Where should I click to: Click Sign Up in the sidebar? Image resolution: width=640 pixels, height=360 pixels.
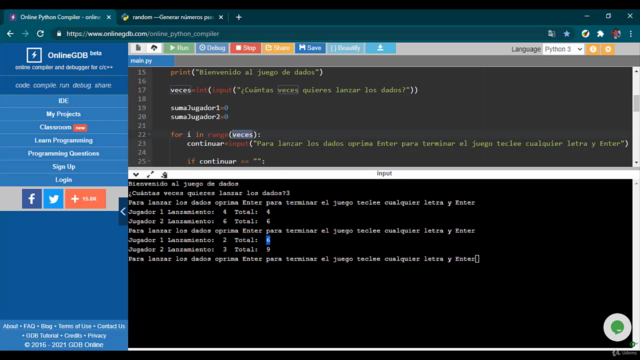(64, 167)
